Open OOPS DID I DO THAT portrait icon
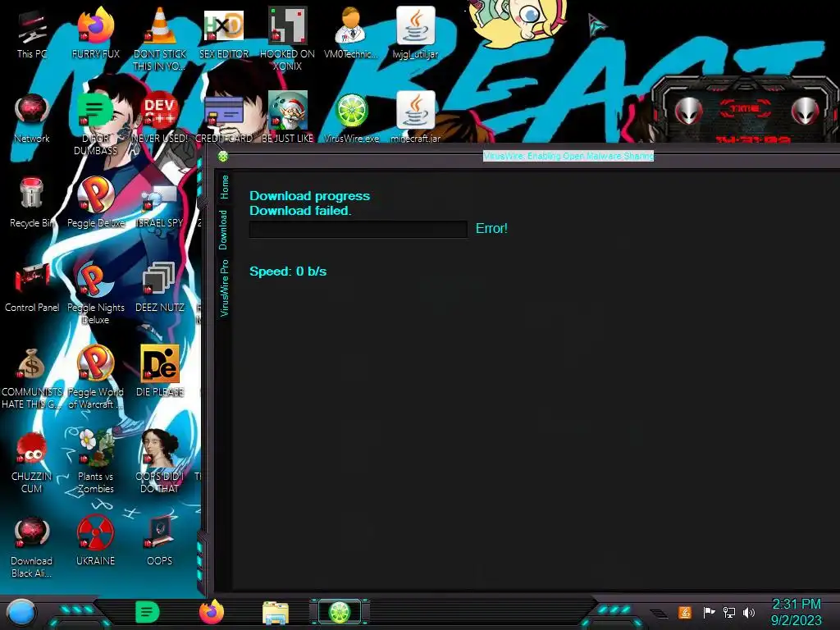Screen dimensions: 840x630 click(160, 463)
